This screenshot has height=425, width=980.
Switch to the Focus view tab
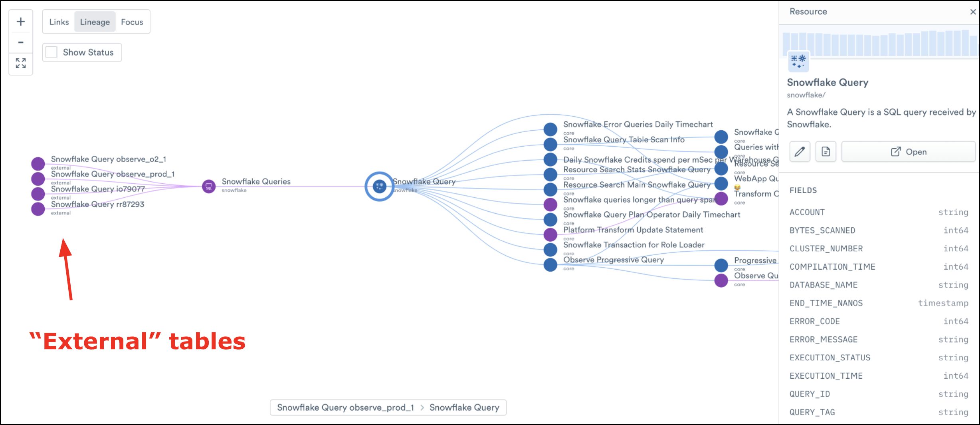click(x=132, y=22)
